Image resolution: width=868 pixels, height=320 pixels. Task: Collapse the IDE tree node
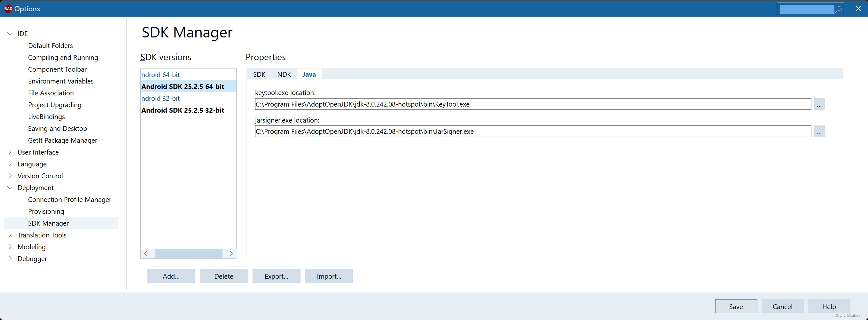pyautogui.click(x=10, y=34)
